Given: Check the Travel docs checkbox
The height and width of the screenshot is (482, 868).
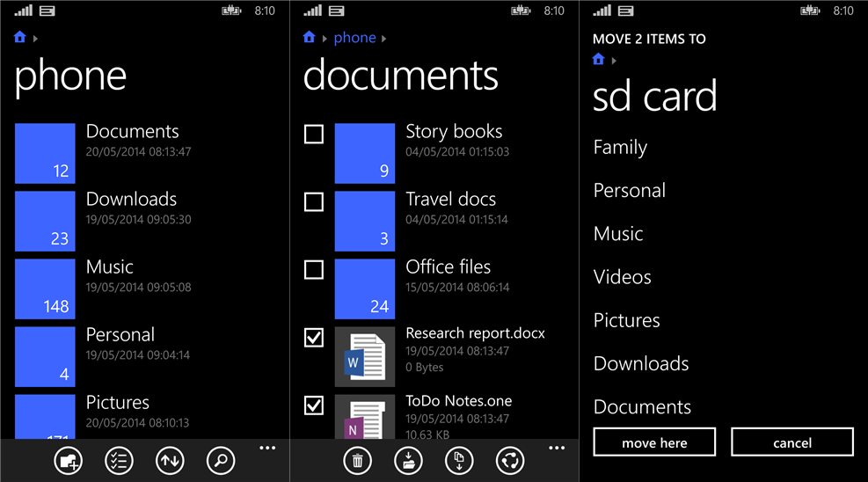Looking at the screenshot, I should [314, 202].
